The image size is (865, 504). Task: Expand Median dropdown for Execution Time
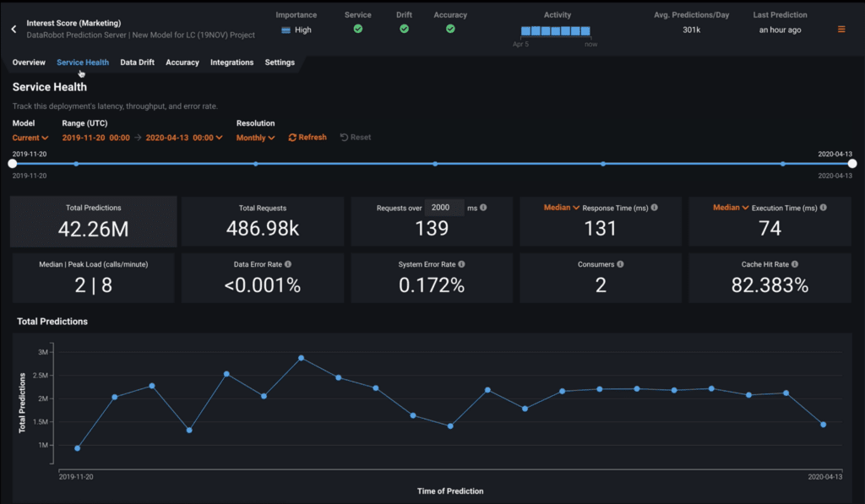tap(731, 208)
